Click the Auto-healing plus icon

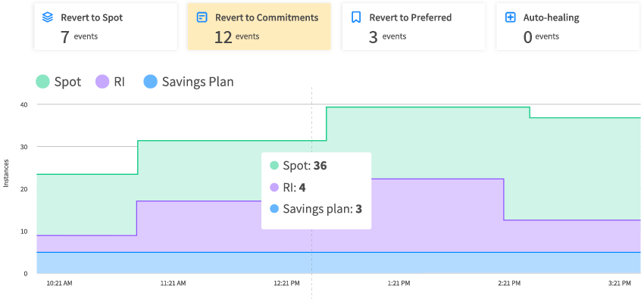click(x=510, y=17)
